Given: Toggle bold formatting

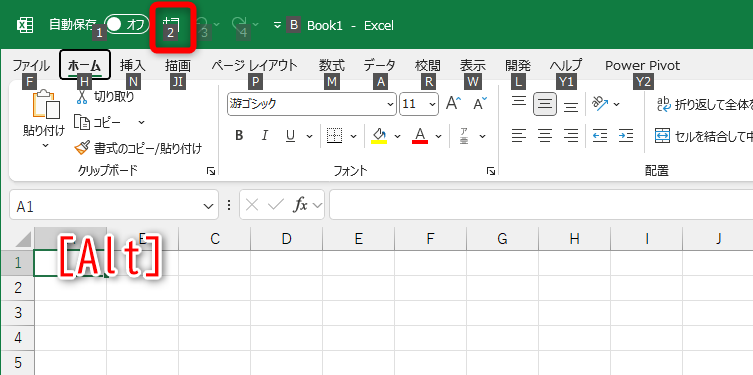Looking at the screenshot, I should (239, 136).
